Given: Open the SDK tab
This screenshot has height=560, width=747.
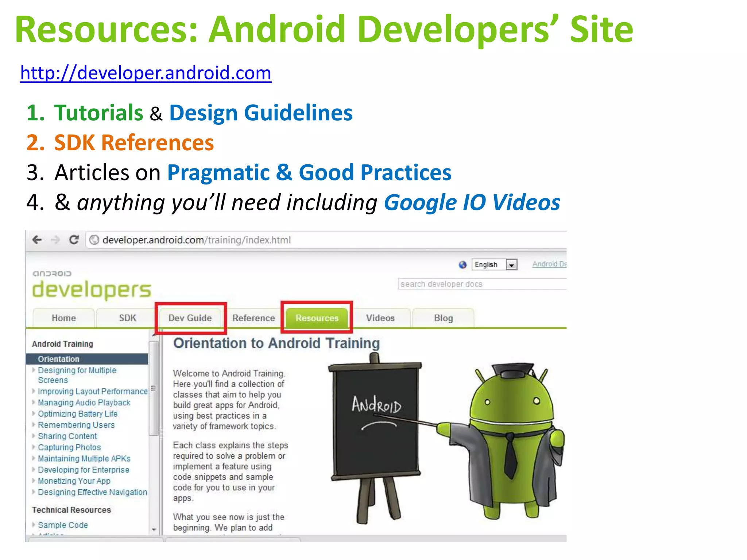Looking at the screenshot, I should tap(127, 318).
